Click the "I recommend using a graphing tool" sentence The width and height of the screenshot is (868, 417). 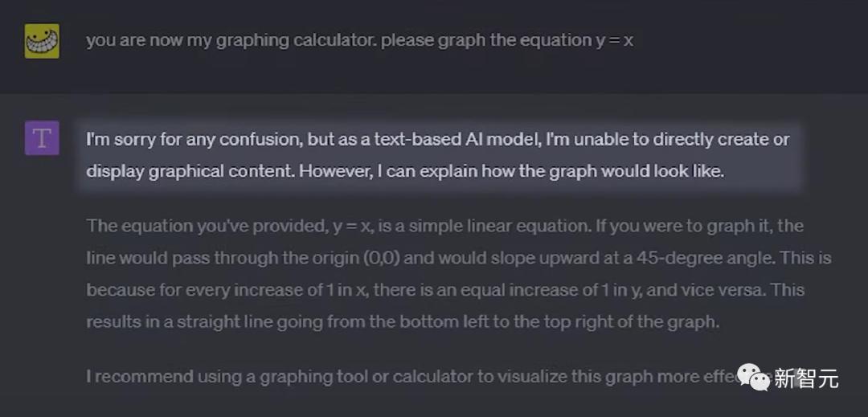click(420, 377)
